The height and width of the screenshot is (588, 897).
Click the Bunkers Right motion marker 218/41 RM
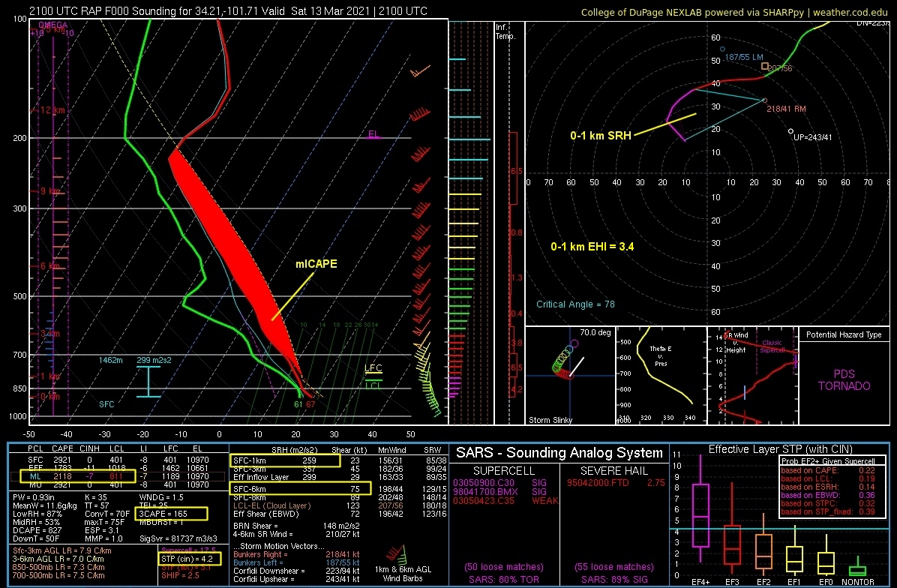(x=764, y=100)
